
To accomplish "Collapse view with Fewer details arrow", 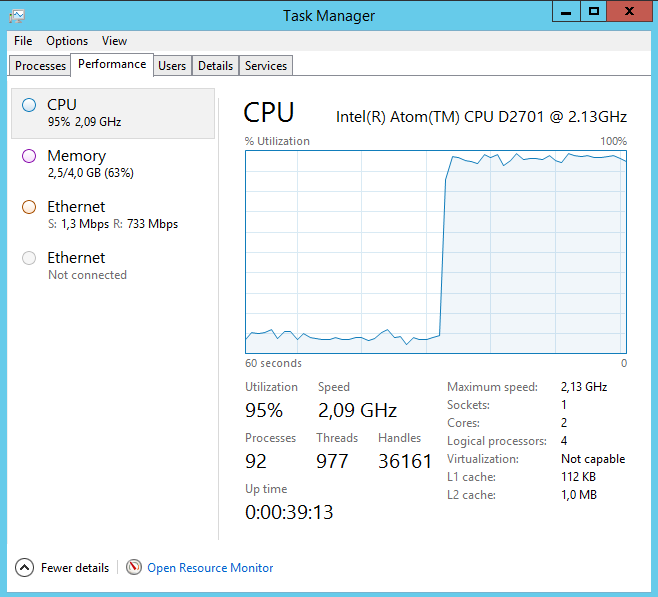I will 25,567.
